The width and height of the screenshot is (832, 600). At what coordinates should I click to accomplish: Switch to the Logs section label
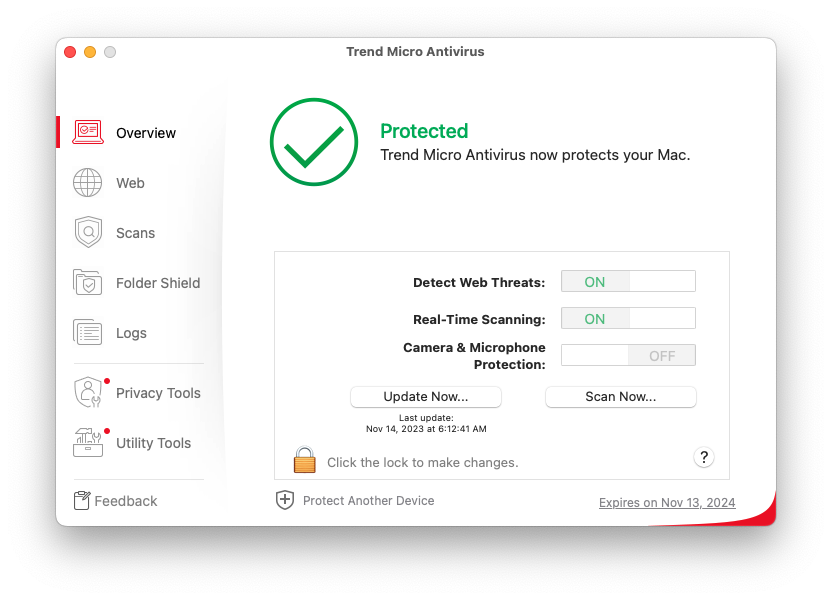[131, 333]
